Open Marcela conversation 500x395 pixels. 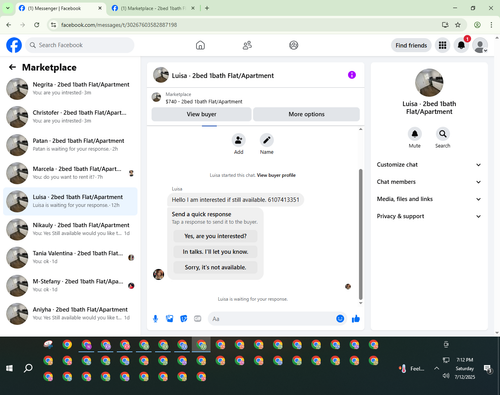tap(70, 173)
